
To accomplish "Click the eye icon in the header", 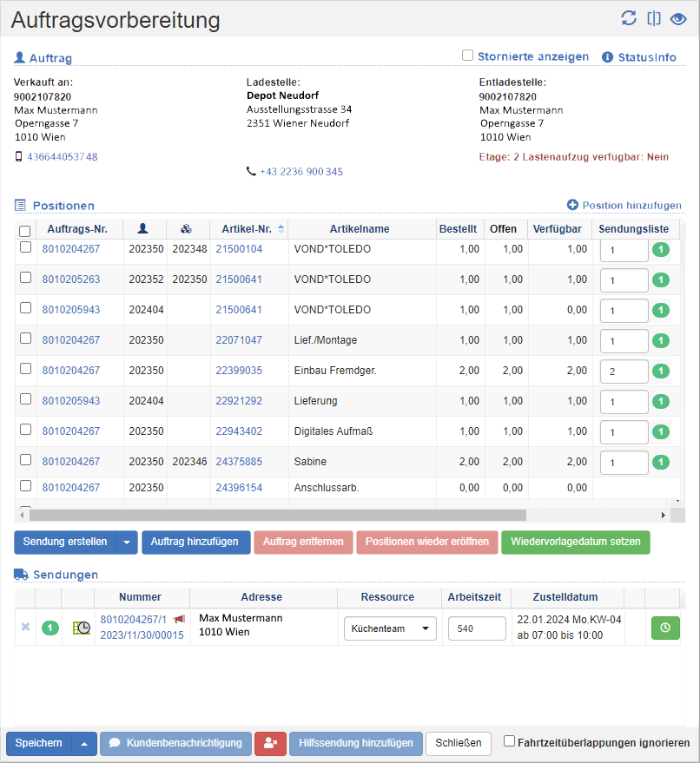I will click(x=678, y=18).
